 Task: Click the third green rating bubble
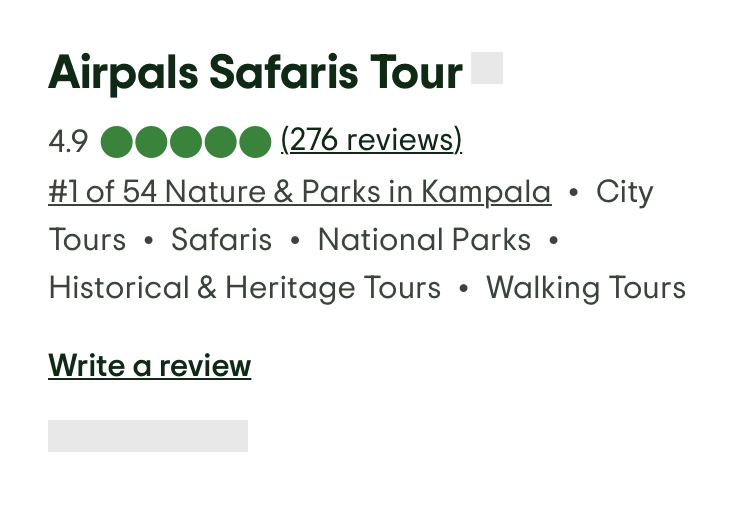(186, 142)
